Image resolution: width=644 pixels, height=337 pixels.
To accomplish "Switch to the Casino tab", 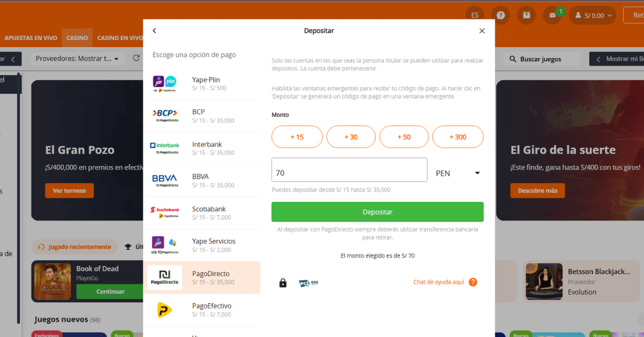I will click(77, 38).
